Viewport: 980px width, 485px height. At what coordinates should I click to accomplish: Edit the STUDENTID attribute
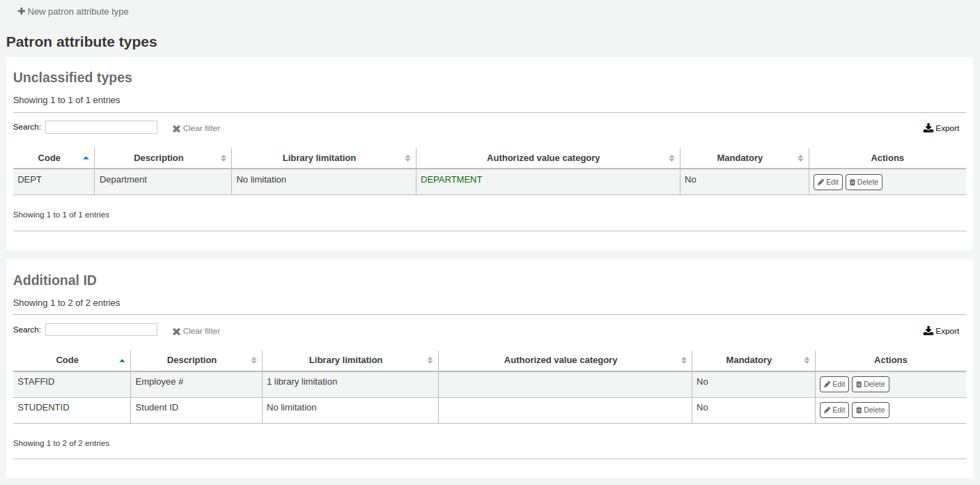pyautogui.click(x=834, y=410)
